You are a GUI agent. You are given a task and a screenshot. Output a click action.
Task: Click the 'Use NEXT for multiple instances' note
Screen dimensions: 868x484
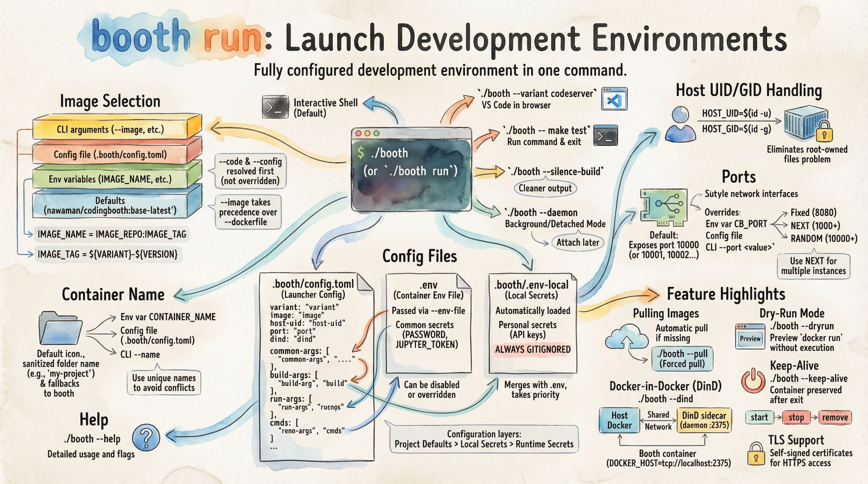point(813,266)
